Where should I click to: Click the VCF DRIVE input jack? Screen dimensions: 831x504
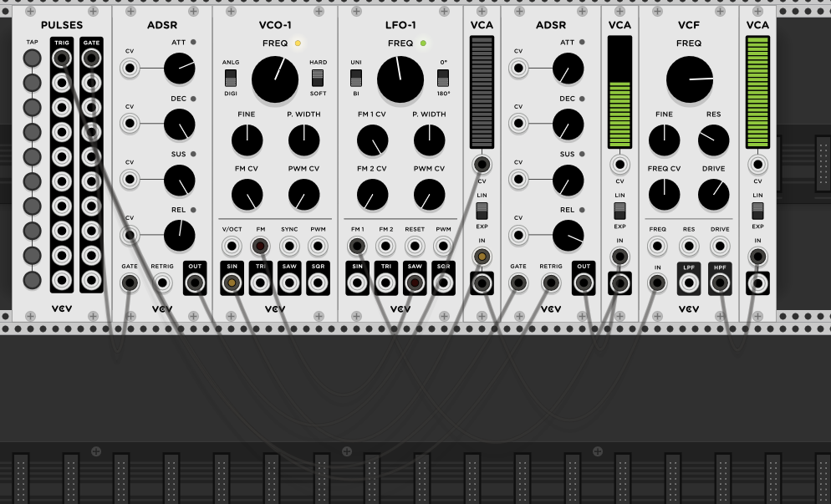pyautogui.click(x=720, y=246)
